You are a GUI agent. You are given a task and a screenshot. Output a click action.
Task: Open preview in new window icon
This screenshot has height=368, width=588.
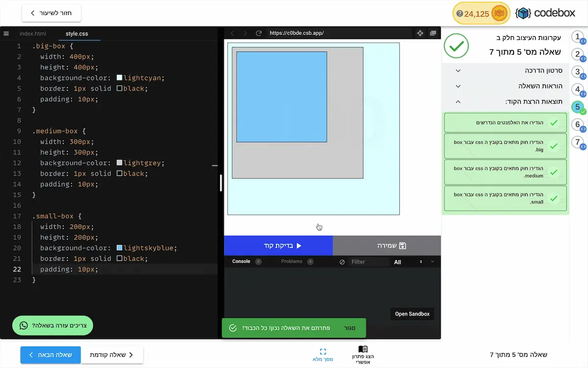[x=433, y=33]
